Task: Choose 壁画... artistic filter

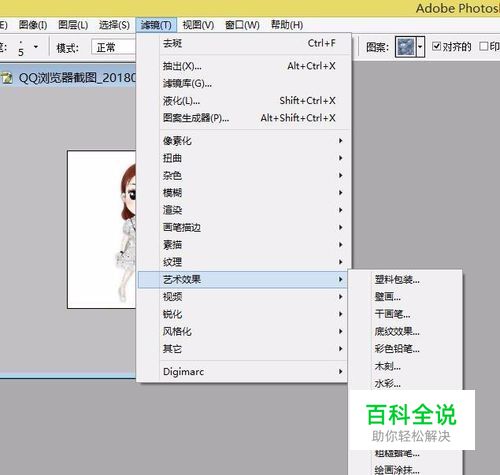Action: (x=405, y=297)
